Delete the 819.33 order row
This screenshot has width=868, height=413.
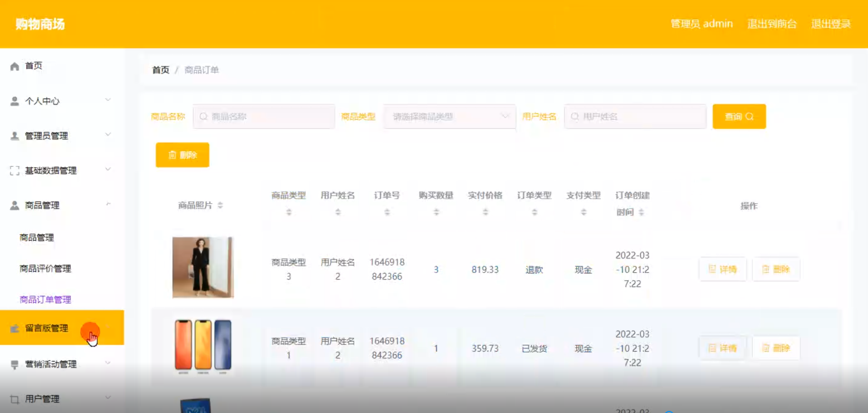point(776,269)
